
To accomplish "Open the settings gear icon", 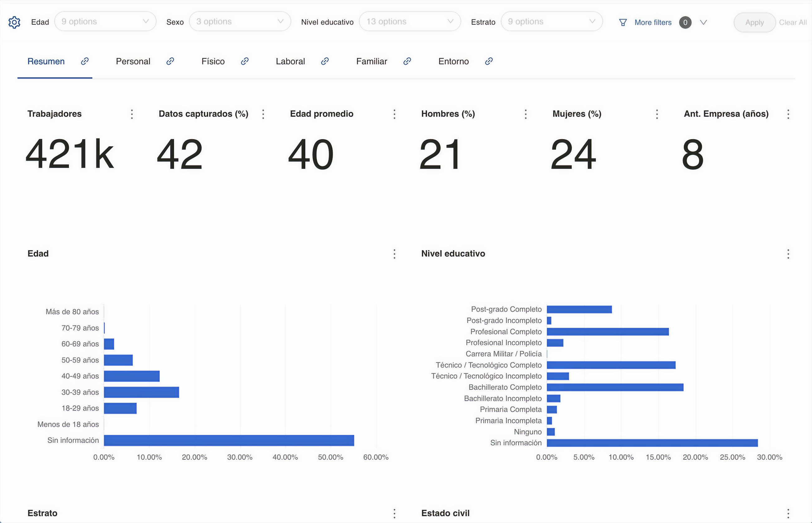I will point(14,22).
